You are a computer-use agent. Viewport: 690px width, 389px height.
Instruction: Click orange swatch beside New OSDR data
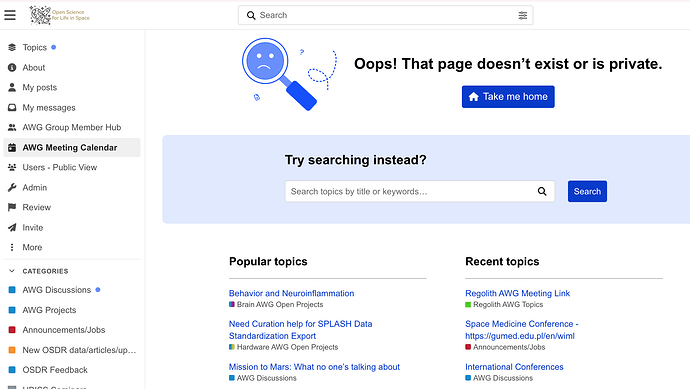coord(12,350)
